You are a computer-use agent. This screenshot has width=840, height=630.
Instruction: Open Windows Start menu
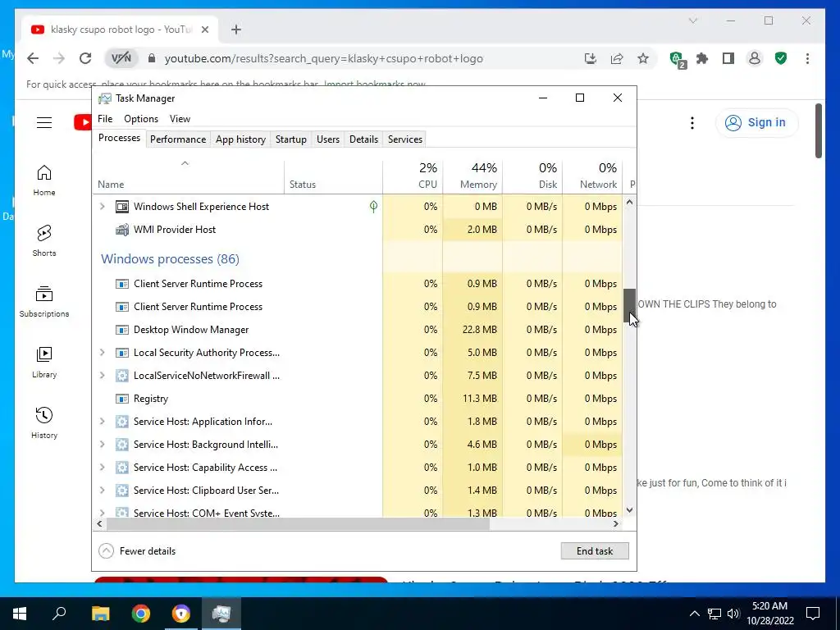coord(20,614)
